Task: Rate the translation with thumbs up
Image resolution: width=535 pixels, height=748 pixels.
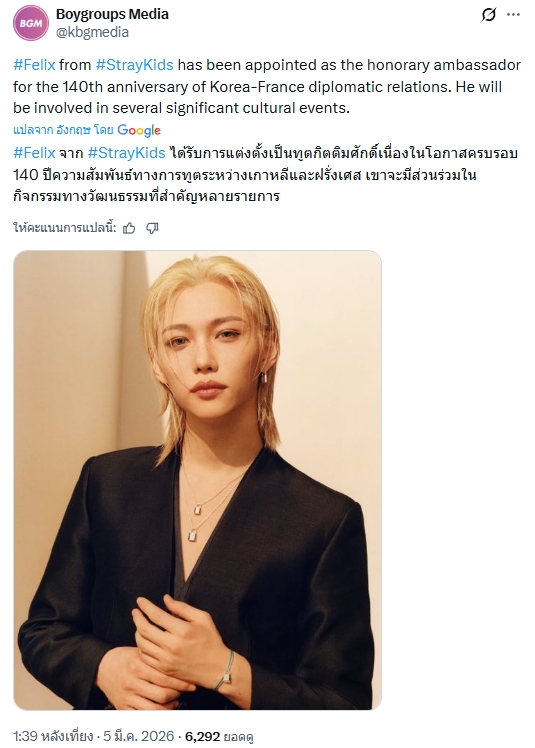Action: coord(129,229)
